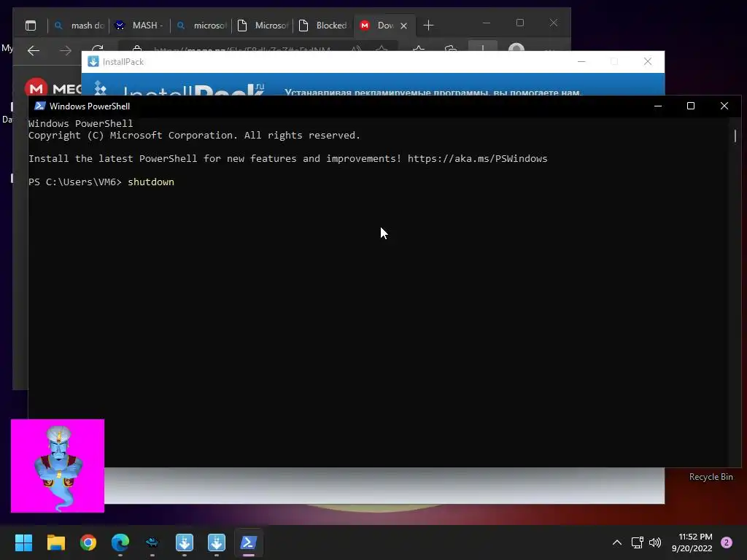The height and width of the screenshot is (560, 747).
Task: Open the Windows Start menu
Action: tap(23, 542)
